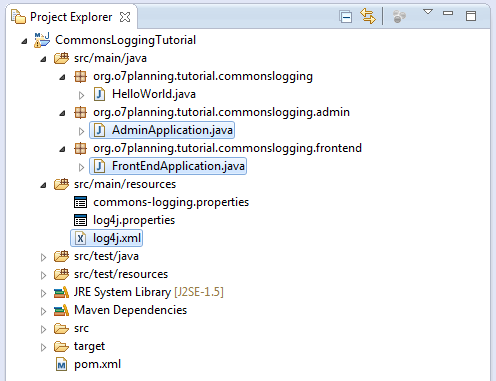Screen dimensions: 496x381
Task: Select the Project Explorer tab
Action: pyautogui.click(x=71, y=17)
